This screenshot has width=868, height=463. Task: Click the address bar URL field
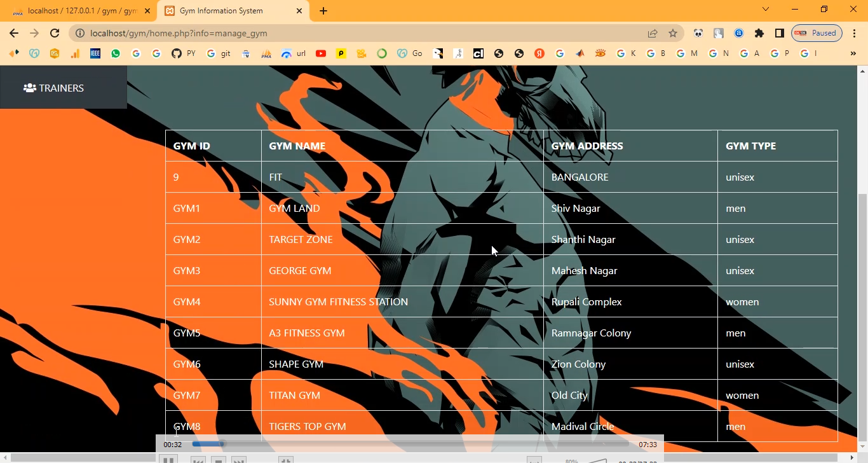pyautogui.click(x=356, y=33)
